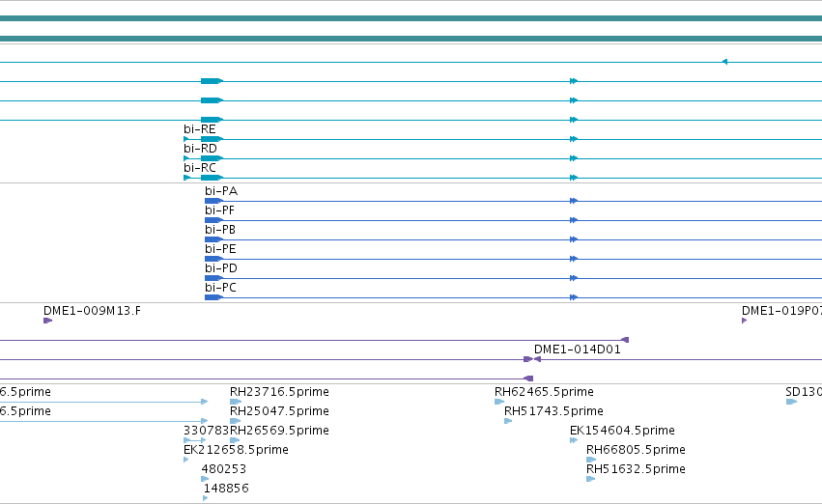The image size is (822, 504).
Task: Click the RH66805.5prime arrow glyph
Action: 591,460
